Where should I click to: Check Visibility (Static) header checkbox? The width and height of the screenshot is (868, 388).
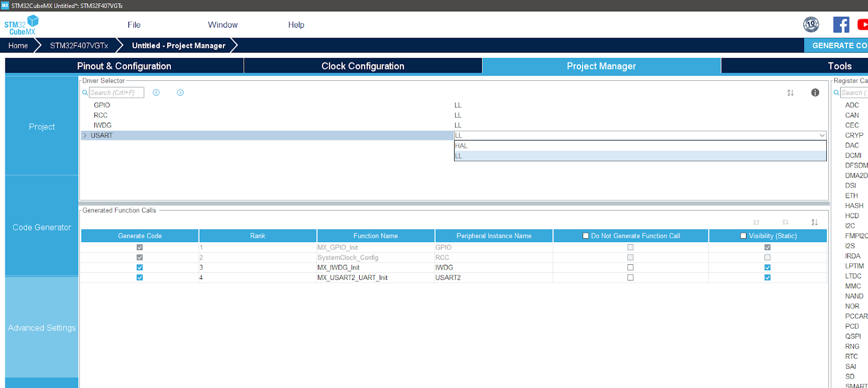(x=743, y=236)
